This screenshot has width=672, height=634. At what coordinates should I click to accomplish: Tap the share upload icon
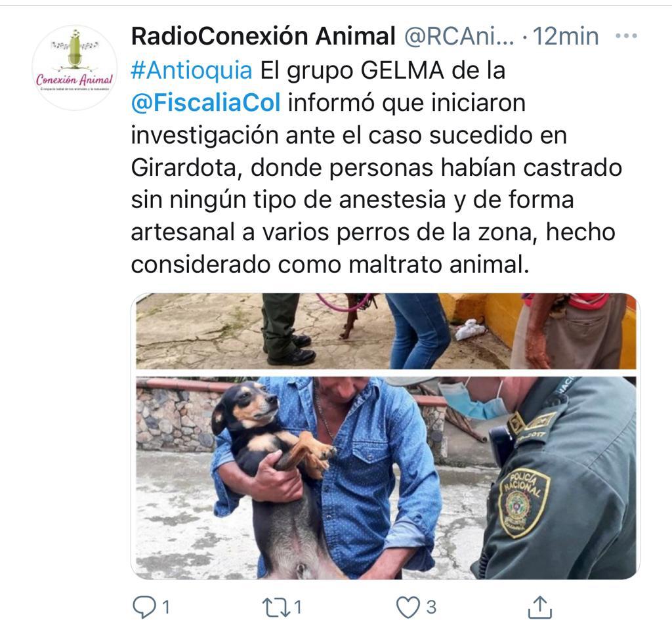540,607
